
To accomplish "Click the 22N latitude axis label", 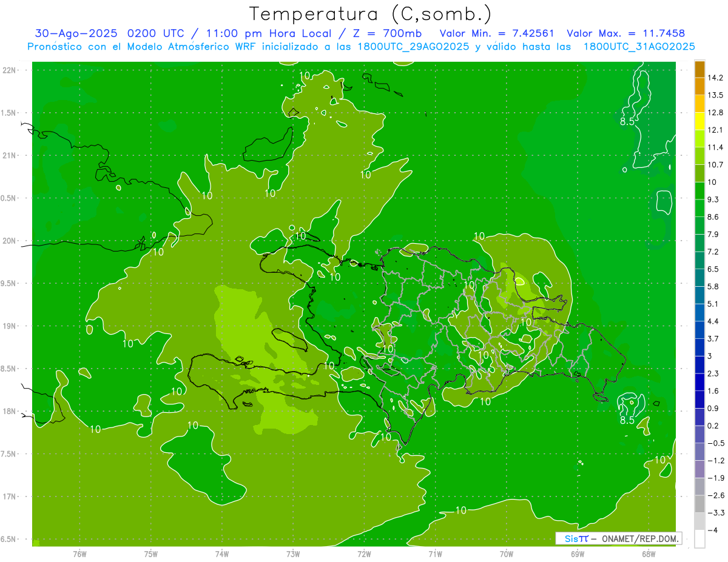I will pyautogui.click(x=8, y=70).
